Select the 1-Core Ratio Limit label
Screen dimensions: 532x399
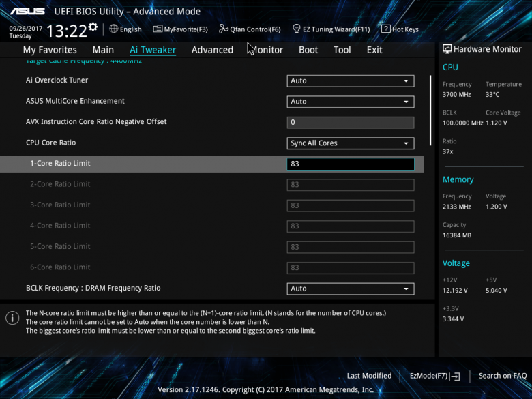pos(60,163)
